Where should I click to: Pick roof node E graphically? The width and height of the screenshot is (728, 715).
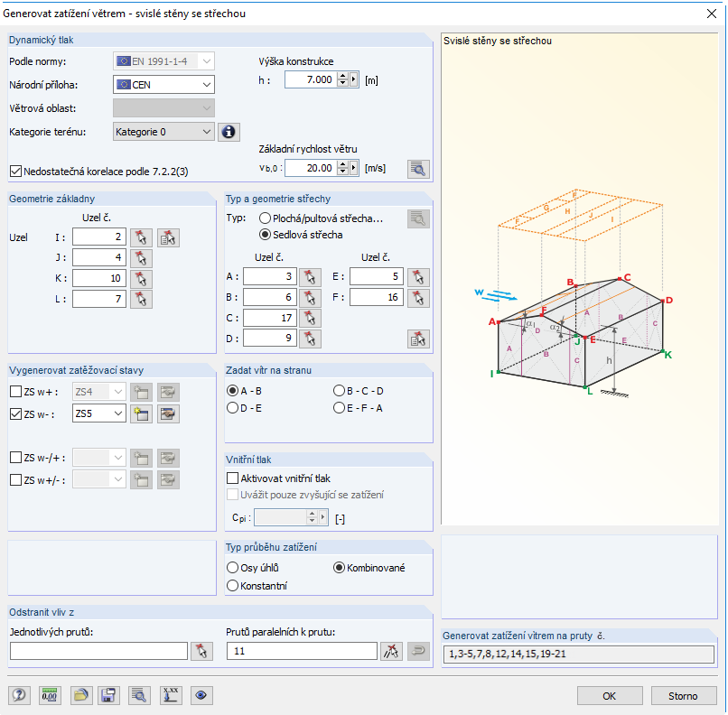point(418,277)
